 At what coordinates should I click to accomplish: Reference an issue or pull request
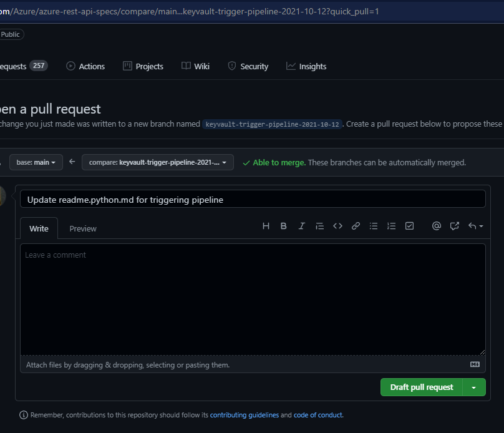tap(455, 226)
